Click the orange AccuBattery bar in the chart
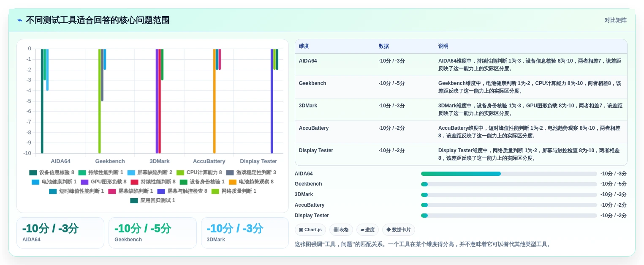 point(215,101)
